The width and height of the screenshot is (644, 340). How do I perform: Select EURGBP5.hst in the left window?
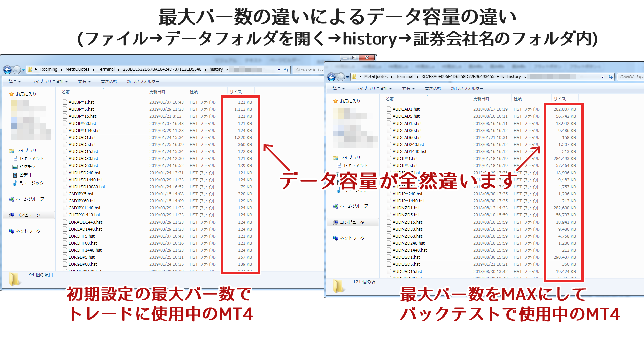157,257
